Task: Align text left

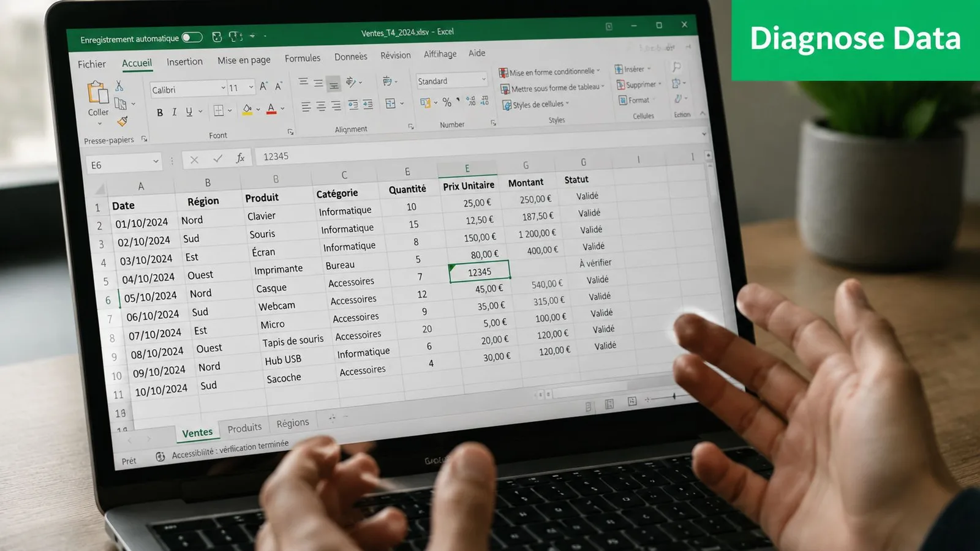Action: (x=306, y=107)
